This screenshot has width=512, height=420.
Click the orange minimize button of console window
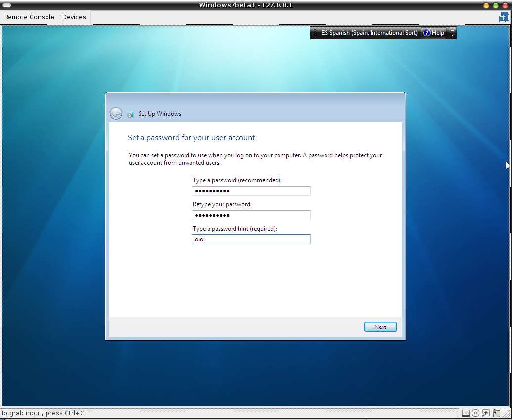tap(486, 5)
